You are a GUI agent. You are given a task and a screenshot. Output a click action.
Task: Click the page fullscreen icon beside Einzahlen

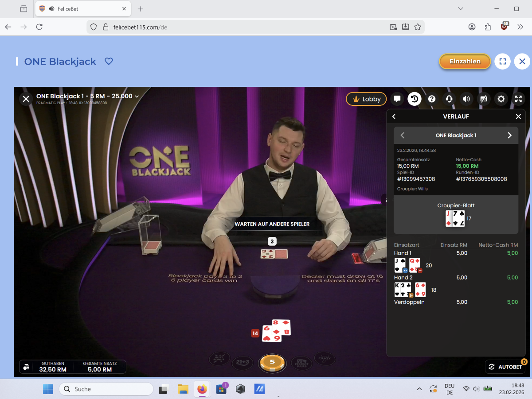[502, 62]
